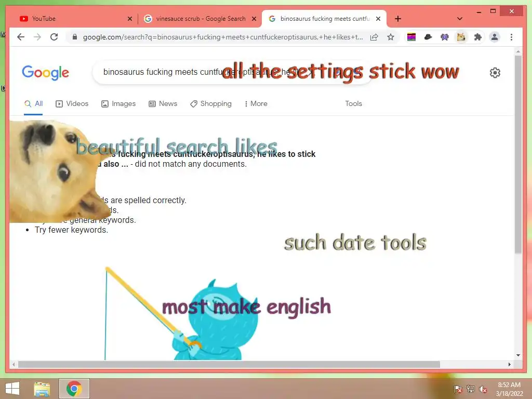Click the address bar URL
Screen dimensions: 532x399
222,37
